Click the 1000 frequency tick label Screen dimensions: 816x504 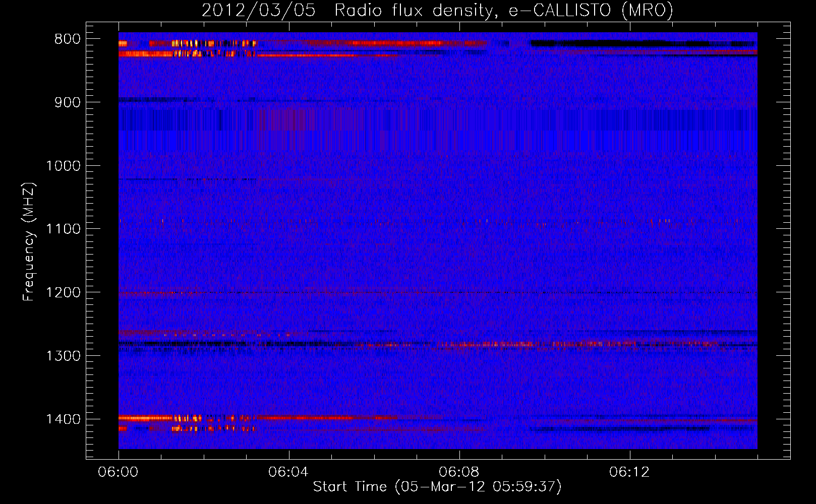point(63,166)
